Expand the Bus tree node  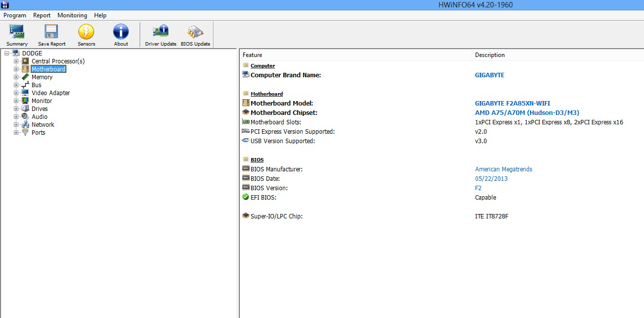[16, 85]
